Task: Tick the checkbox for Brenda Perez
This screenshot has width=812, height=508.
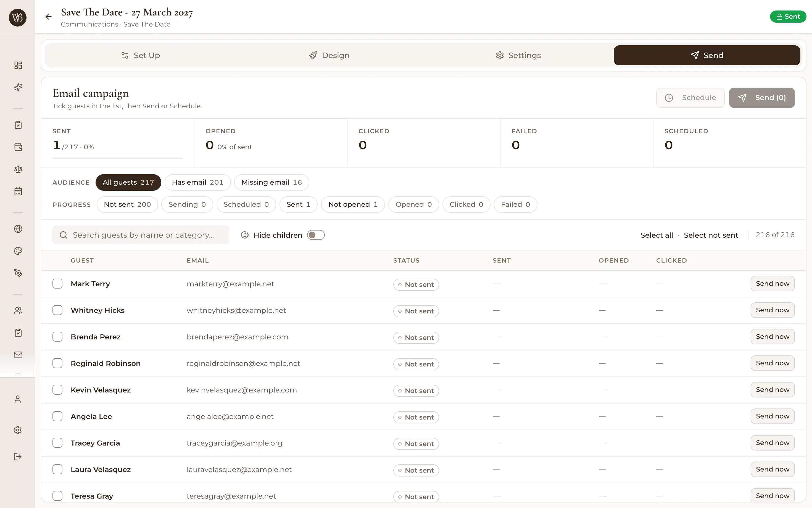Action: click(57, 337)
